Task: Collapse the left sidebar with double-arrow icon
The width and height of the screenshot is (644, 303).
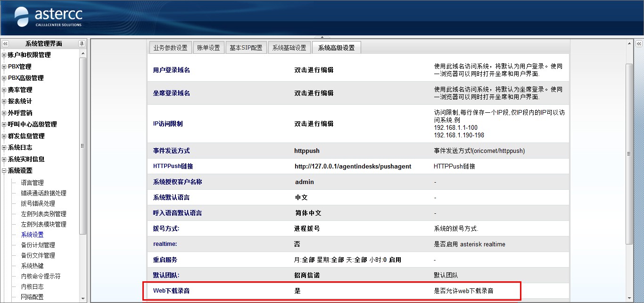Action: tap(5, 43)
